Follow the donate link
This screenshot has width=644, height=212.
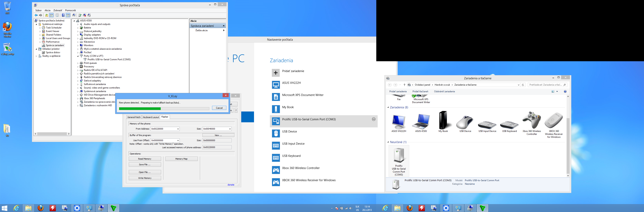tap(231, 185)
